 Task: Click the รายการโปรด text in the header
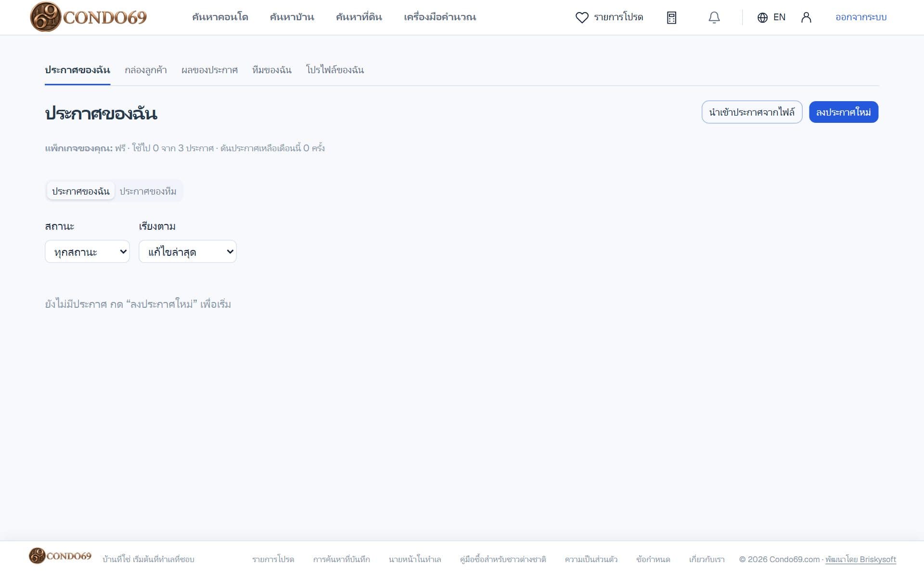[x=618, y=17]
